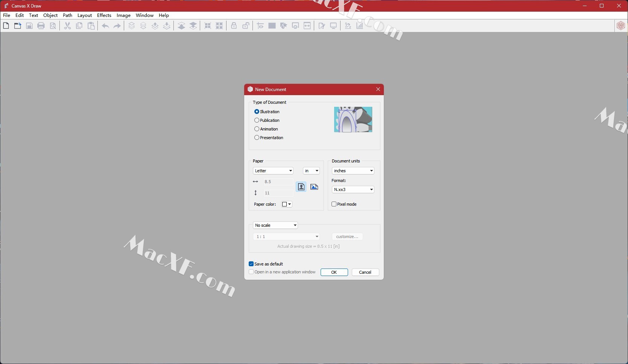Open the Image menu
This screenshot has height=364, width=628.
click(x=123, y=15)
